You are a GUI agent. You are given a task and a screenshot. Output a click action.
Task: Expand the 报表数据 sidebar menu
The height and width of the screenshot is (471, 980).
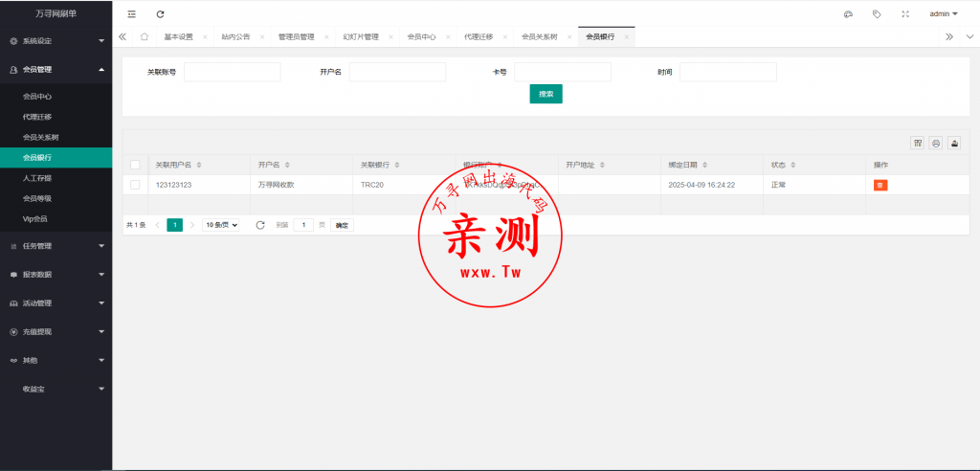click(x=56, y=275)
